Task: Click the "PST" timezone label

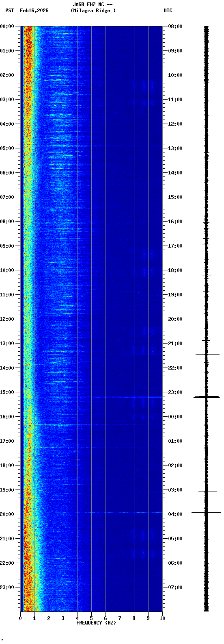Action: tap(10, 11)
